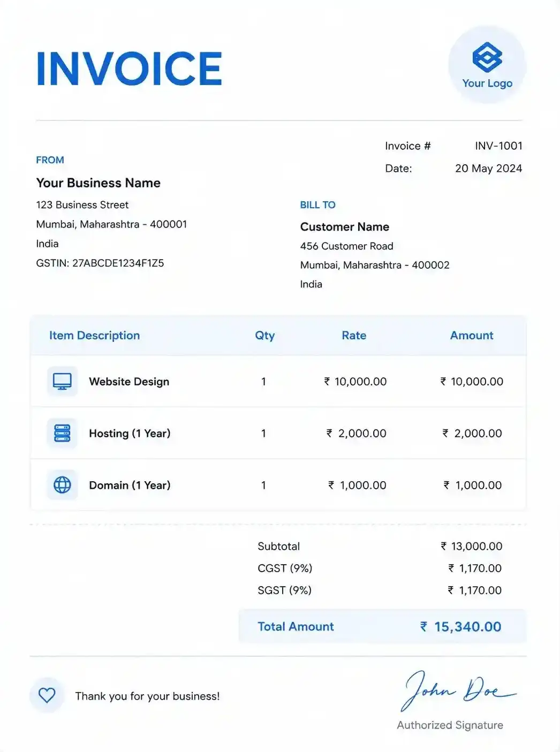
Task: Click the server icon beside Hosting
Action: 62,433
